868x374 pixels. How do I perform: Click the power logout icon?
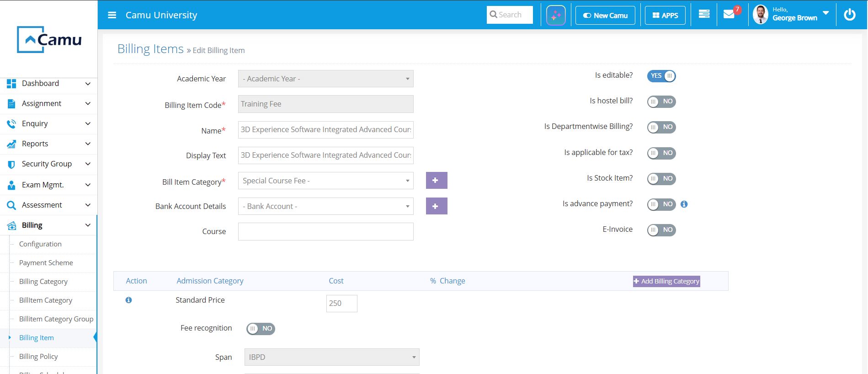tap(849, 15)
